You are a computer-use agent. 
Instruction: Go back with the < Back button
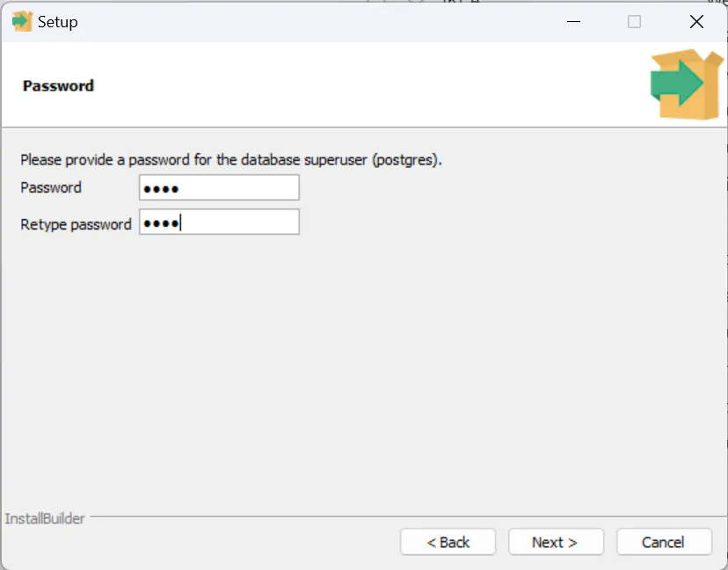click(448, 542)
